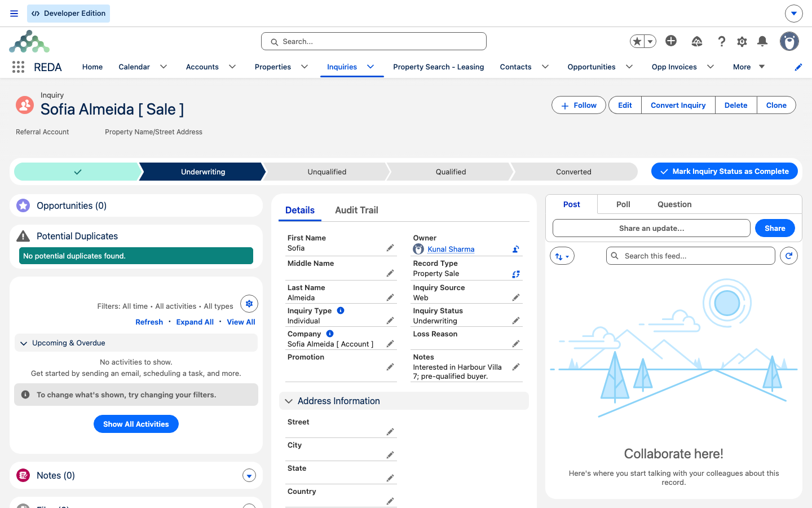The width and height of the screenshot is (812, 508).
Task: Refresh the Chatter feed icon
Action: click(x=789, y=256)
